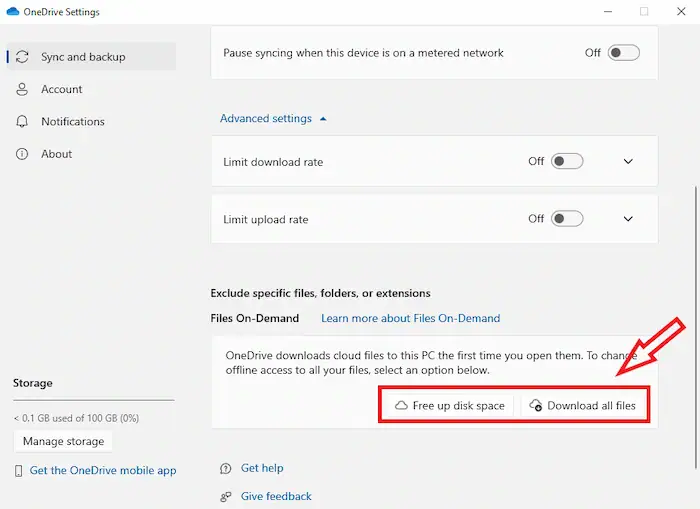The image size is (700, 509).
Task: Click the feedback person icon beside Give feedback
Action: 226,496
